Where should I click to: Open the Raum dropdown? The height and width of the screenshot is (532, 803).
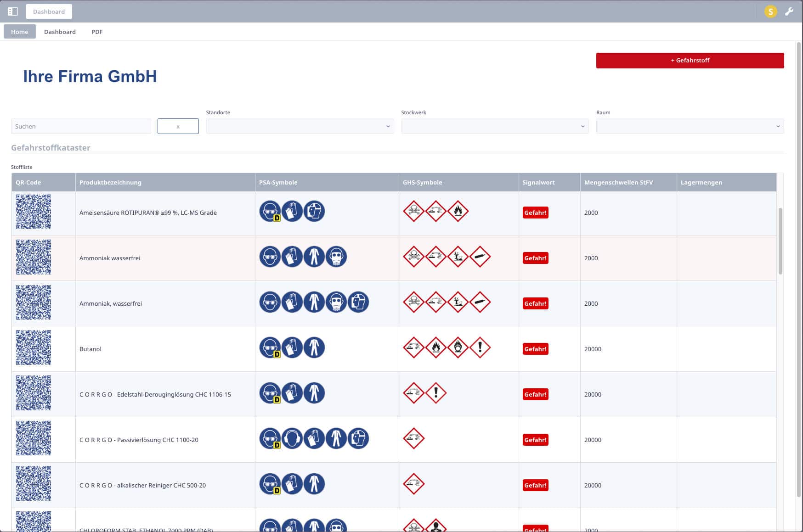(x=690, y=126)
